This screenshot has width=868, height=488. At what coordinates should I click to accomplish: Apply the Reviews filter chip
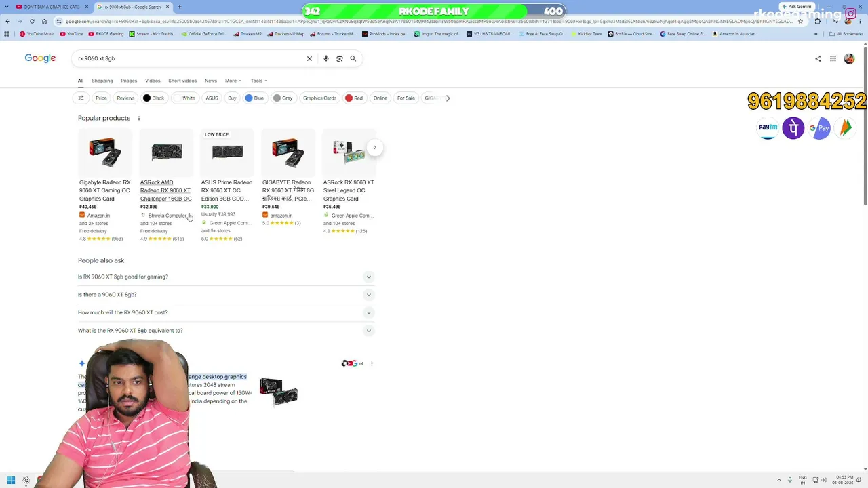(x=125, y=98)
